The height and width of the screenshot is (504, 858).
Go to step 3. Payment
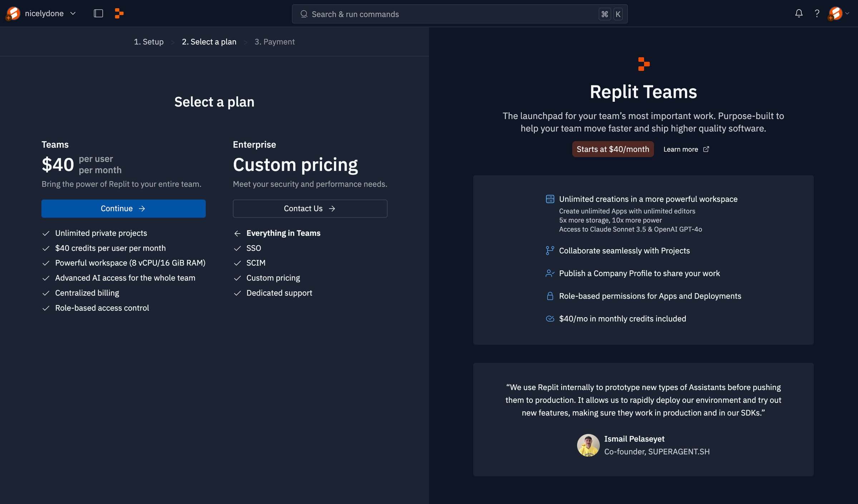coord(275,42)
